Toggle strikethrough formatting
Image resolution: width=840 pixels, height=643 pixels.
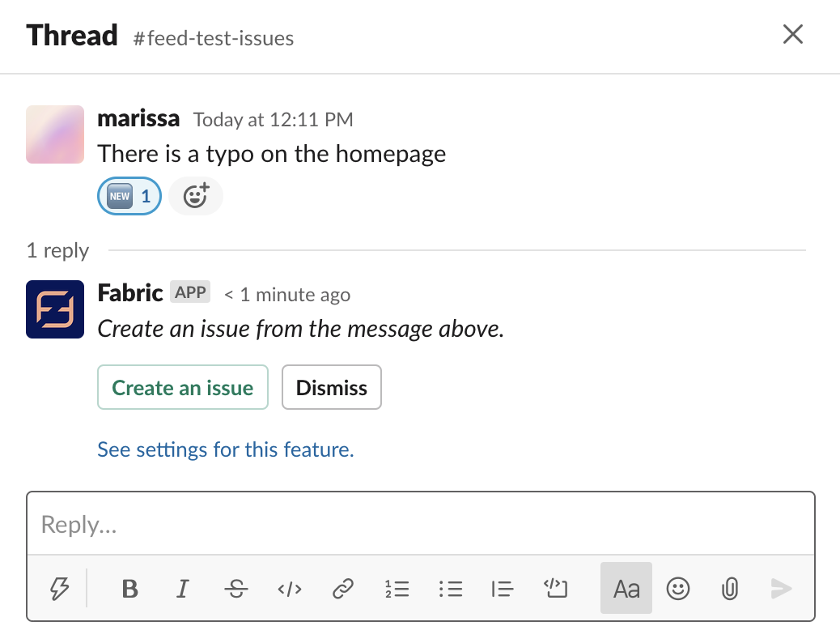[x=236, y=588]
